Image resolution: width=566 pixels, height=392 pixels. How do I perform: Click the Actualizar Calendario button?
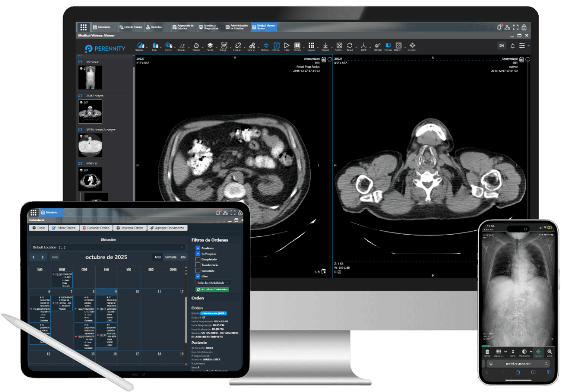pos(213,289)
